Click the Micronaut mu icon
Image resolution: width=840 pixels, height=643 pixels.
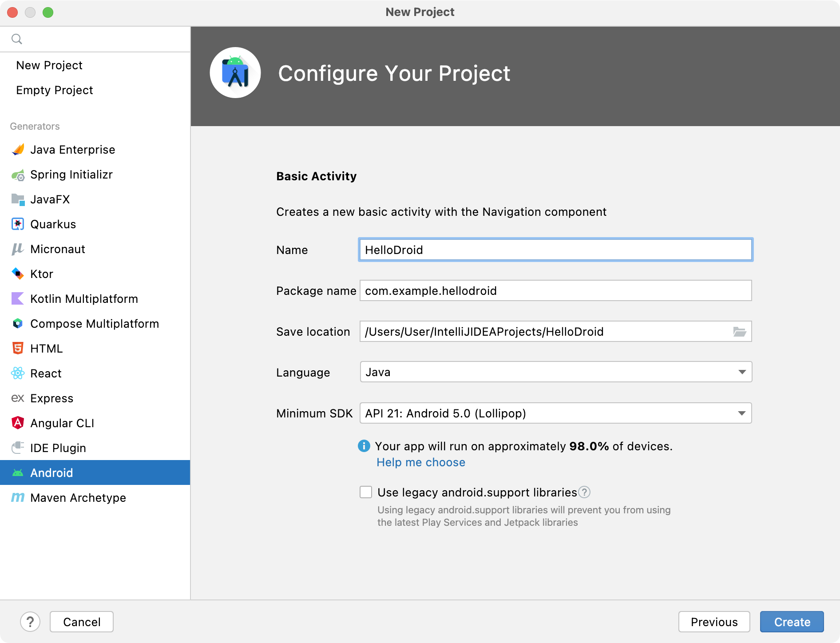point(18,249)
